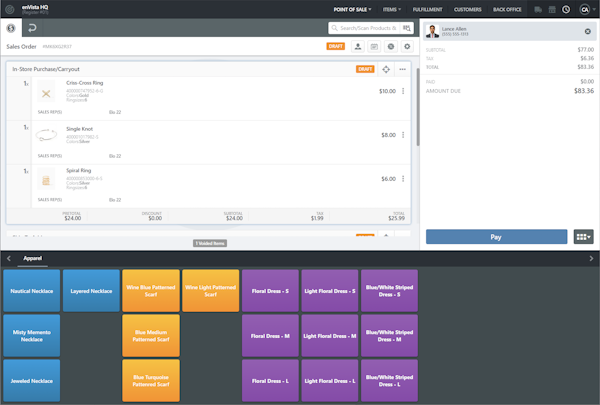
Task: Add Blue/White Striped Dress - L
Action: coord(389,381)
